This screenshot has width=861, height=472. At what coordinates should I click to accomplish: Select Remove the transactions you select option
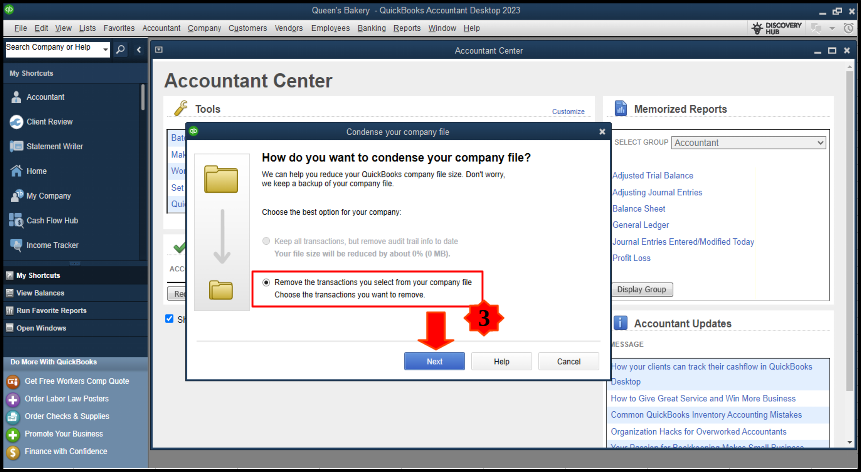click(266, 282)
